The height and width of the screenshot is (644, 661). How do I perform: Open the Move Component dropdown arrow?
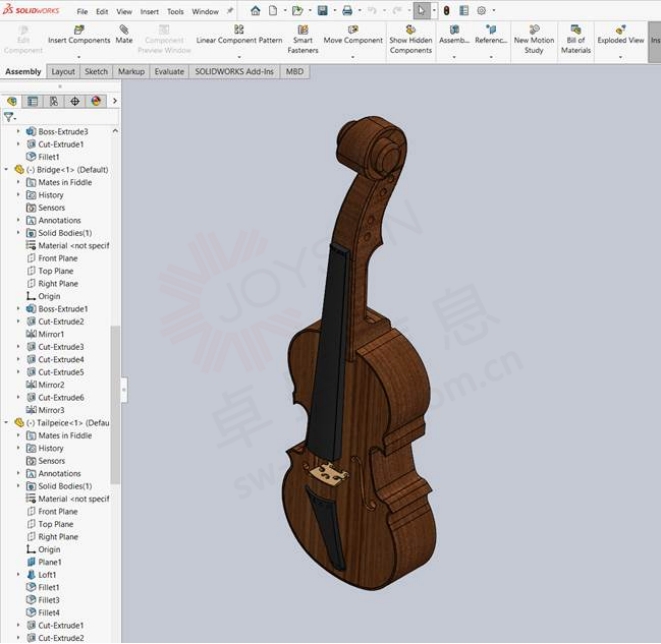353,56
